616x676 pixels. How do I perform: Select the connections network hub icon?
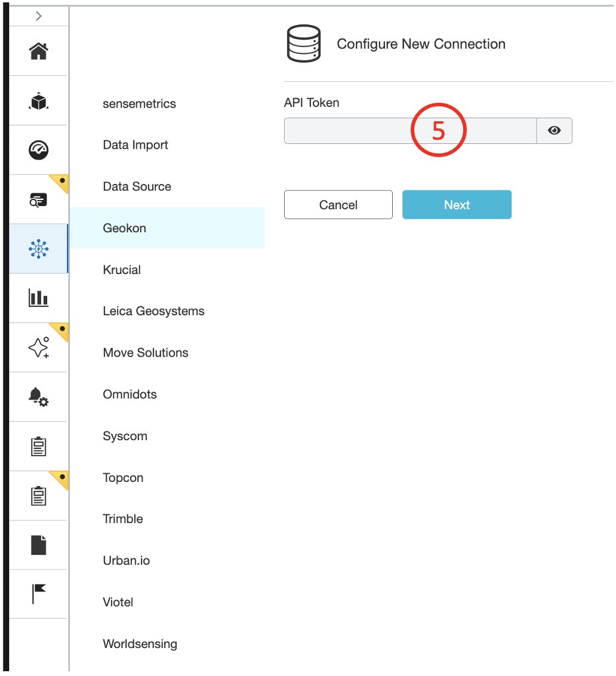(39, 249)
